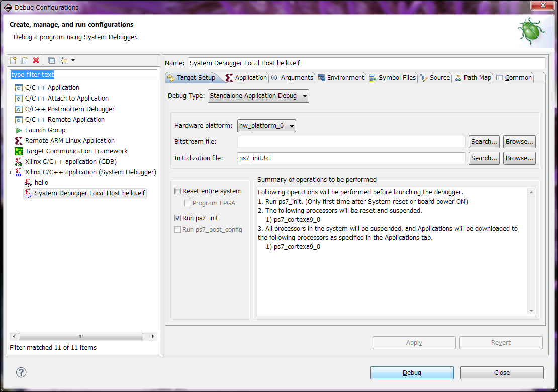Open the Source tab

435,78
